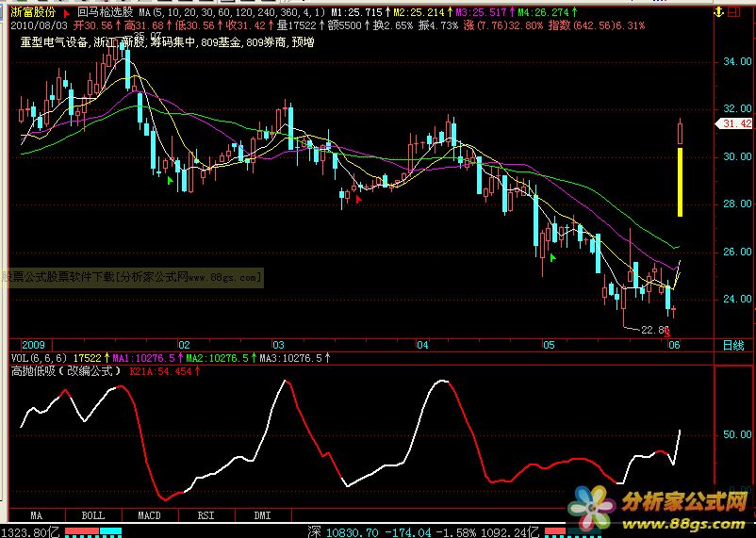Viewport: 756px width, 538px height.
Task: Select the RSI indicator tab
Action: pyautogui.click(x=205, y=515)
